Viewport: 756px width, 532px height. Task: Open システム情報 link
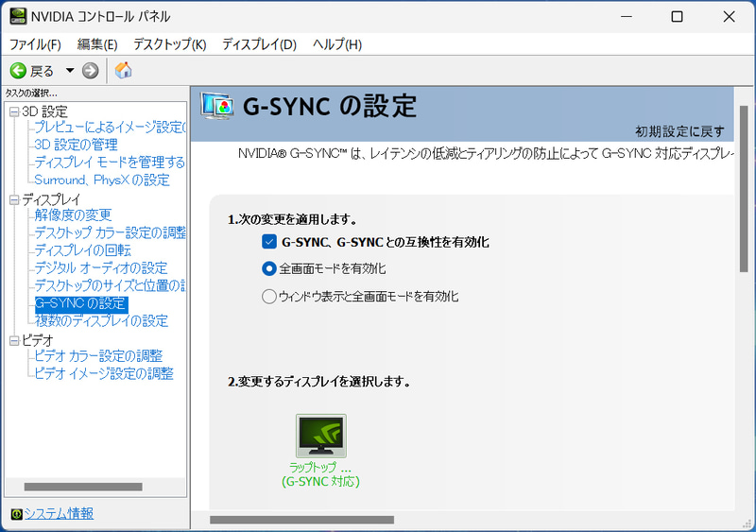click(59, 514)
